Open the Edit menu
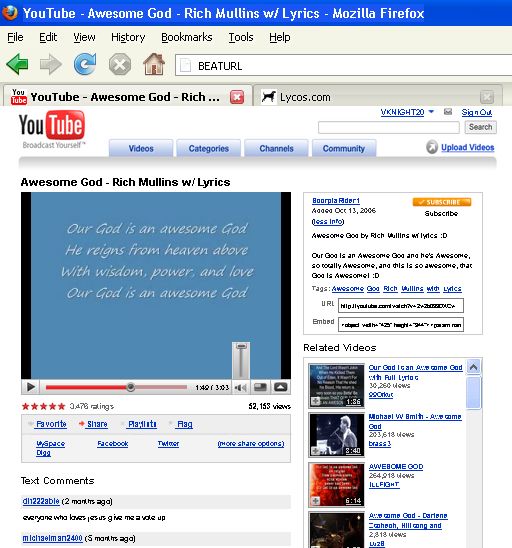The height and width of the screenshot is (548, 512). point(48,37)
